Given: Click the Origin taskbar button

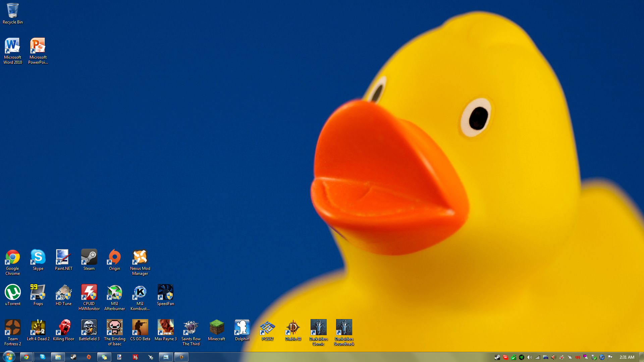Looking at the screenshot, I should pyautogui.click(x=89, y=357).
